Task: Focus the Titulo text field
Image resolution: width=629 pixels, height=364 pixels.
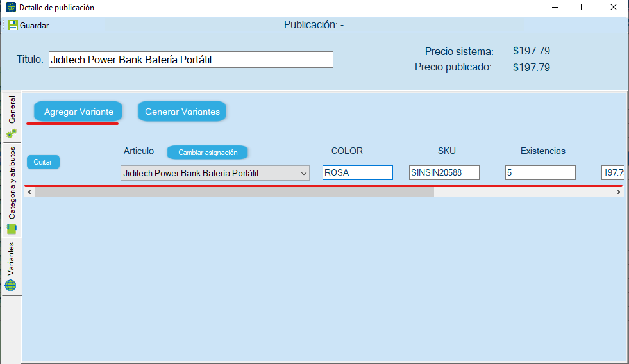Action: pyautogui.click(x=191, y=60)
